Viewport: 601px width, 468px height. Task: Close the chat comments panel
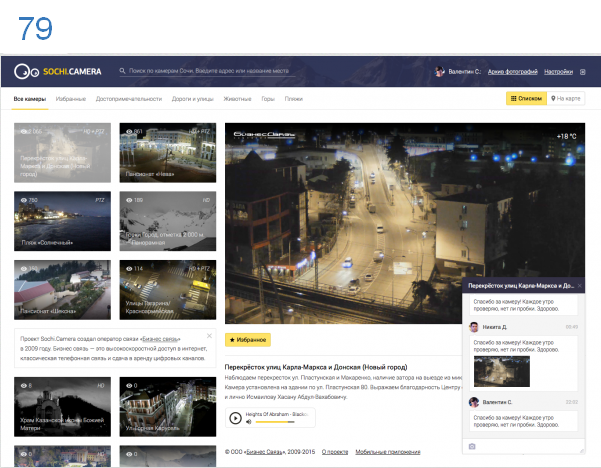tap(579, 285)
